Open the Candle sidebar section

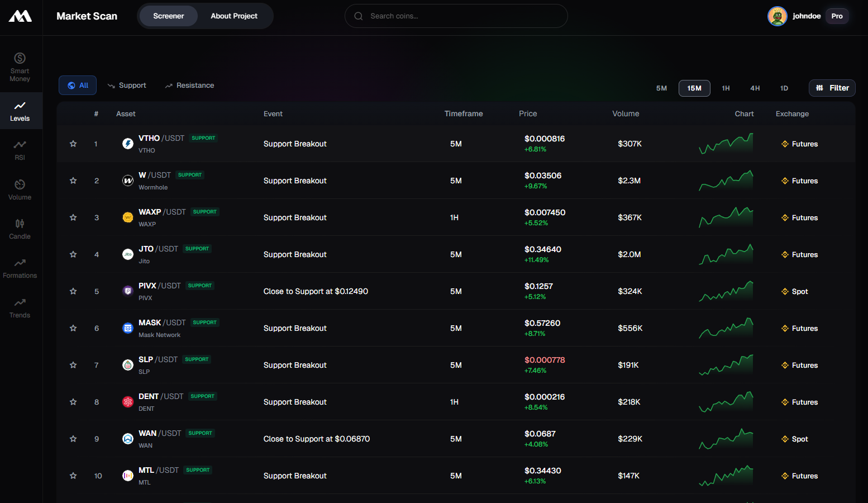(x=20, y=229)
